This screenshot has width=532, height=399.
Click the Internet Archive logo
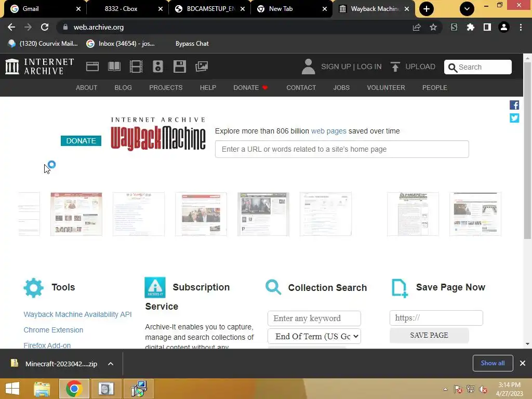click(39, 66)
